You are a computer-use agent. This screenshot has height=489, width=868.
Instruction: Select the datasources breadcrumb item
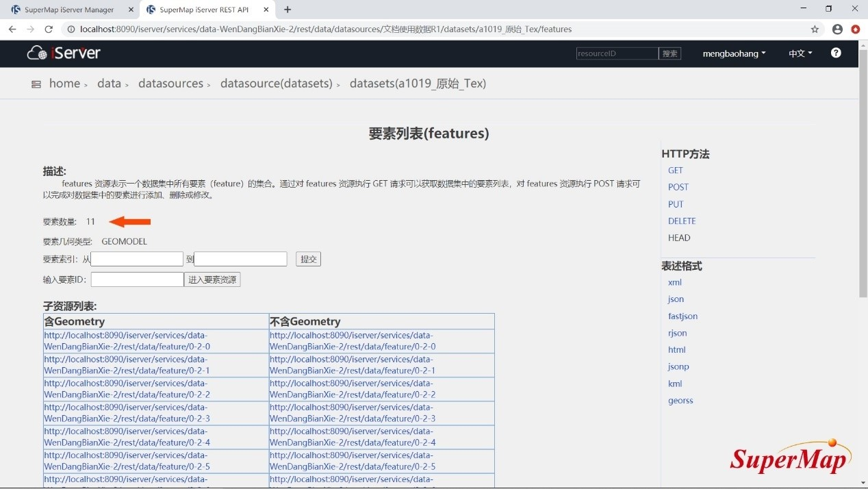click(170, 84)
